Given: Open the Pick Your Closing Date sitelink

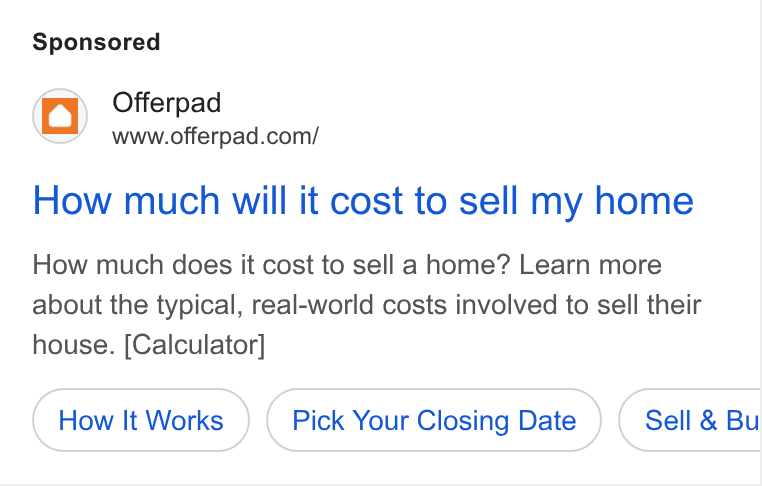Looking at the screenshot, I should click(x=434, y=420).
